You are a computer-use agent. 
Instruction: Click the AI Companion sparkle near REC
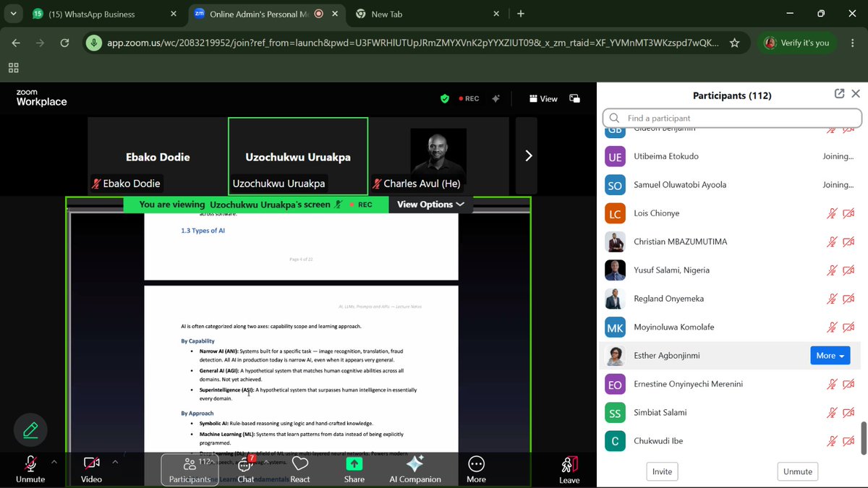(x=495, y=98)
